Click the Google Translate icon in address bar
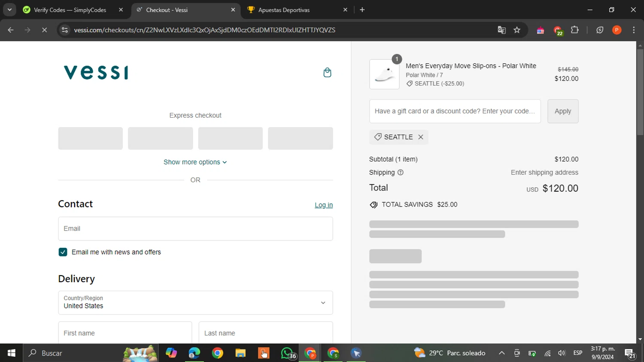644x362 pixels. click(501, 30)
